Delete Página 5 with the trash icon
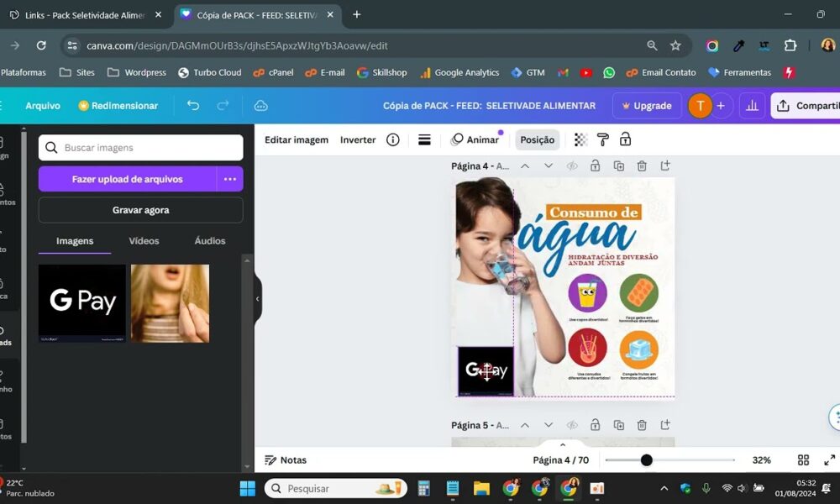The height and width of the screenshot is (504, 840). tap(642, 425)
